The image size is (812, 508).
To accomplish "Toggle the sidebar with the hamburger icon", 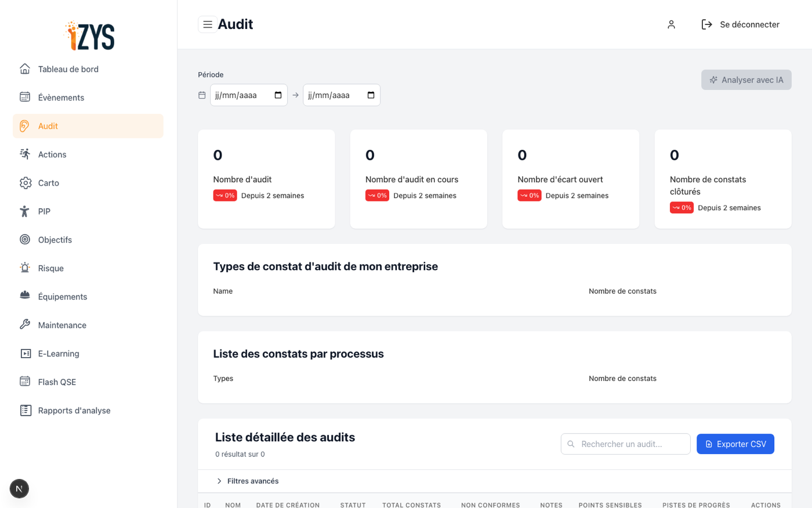I will 208,24.
